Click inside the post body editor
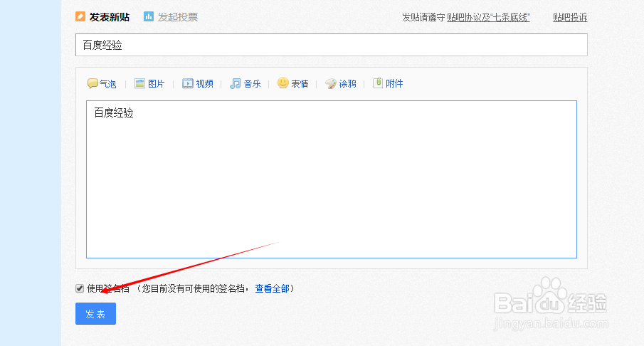Screen dimensions: 644x346 point(332,179)
